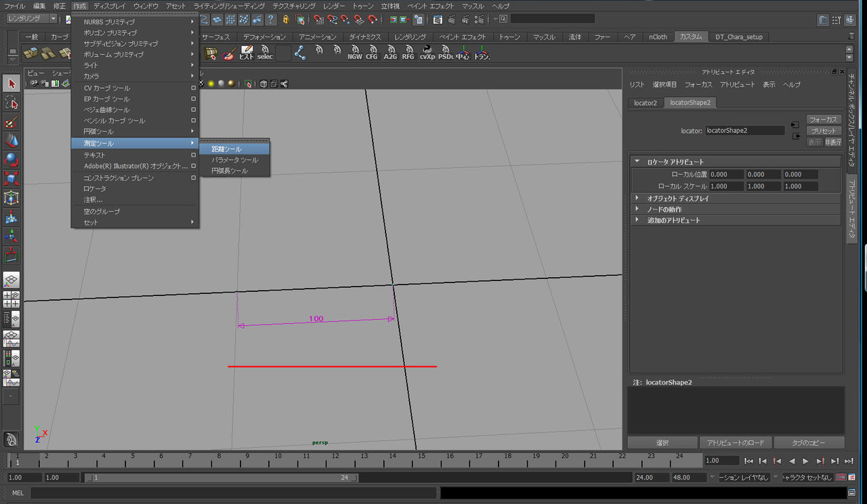The image size is (867, 504).
Task: Play the animation forward
Action: (x=805, y=461)
